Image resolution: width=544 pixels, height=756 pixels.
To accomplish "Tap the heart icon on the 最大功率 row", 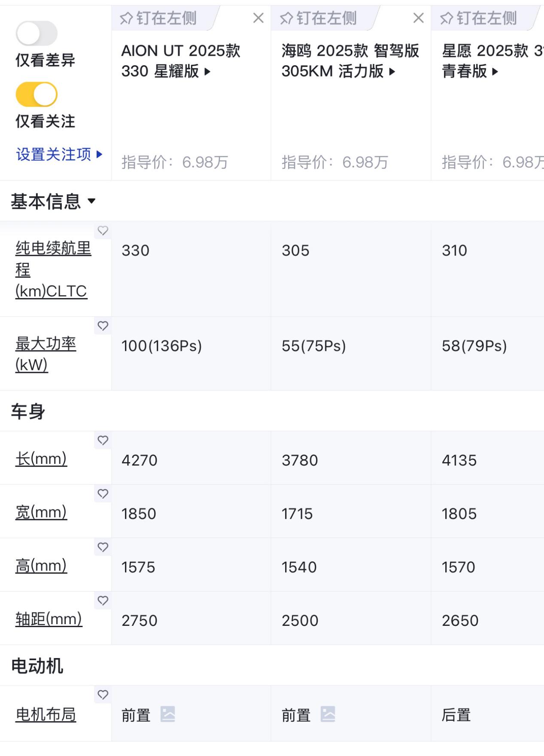I will pos(103,326).
